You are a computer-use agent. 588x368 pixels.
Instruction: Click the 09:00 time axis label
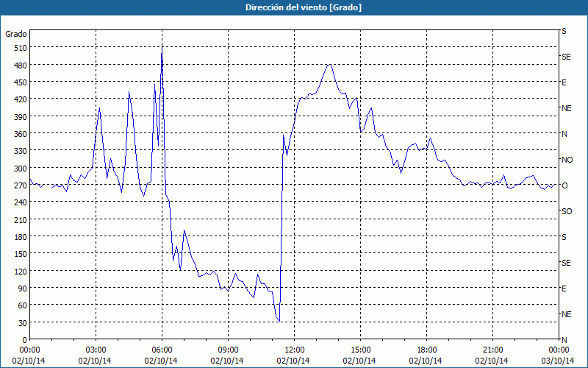(x=228, y=350)
